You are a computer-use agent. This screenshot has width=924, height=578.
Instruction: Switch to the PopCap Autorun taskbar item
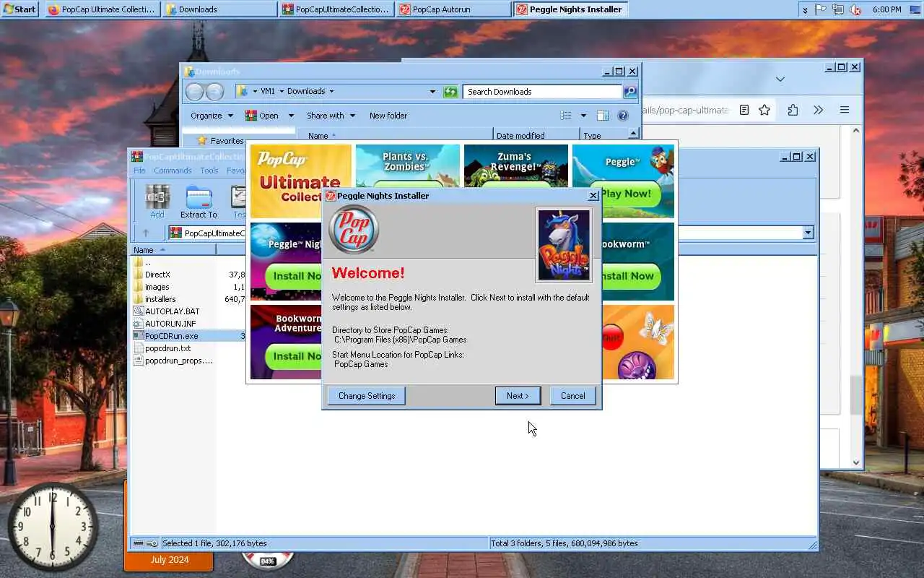(453, 9)
